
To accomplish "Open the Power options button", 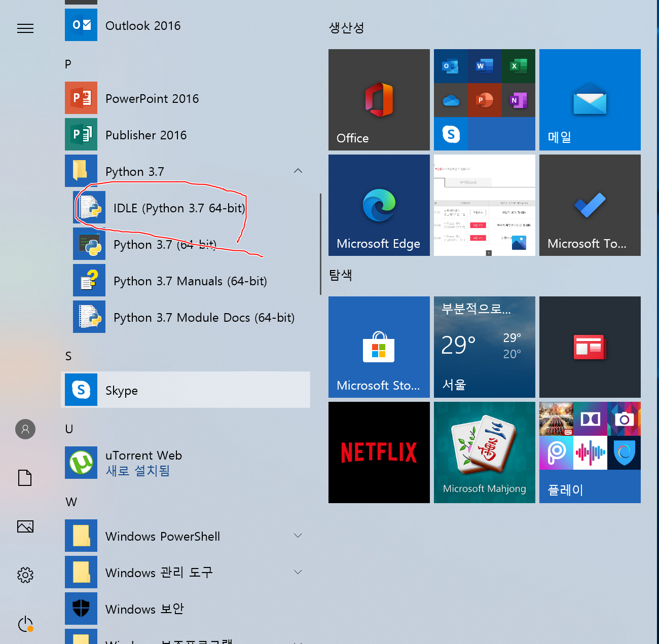I will [x=25, y=624].
